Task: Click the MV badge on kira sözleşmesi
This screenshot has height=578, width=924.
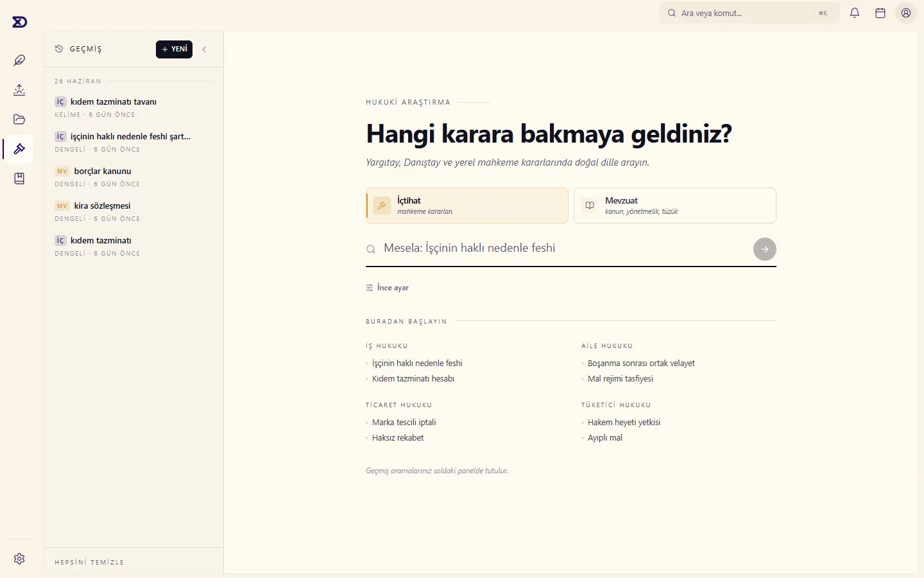Action: (62, 206)
